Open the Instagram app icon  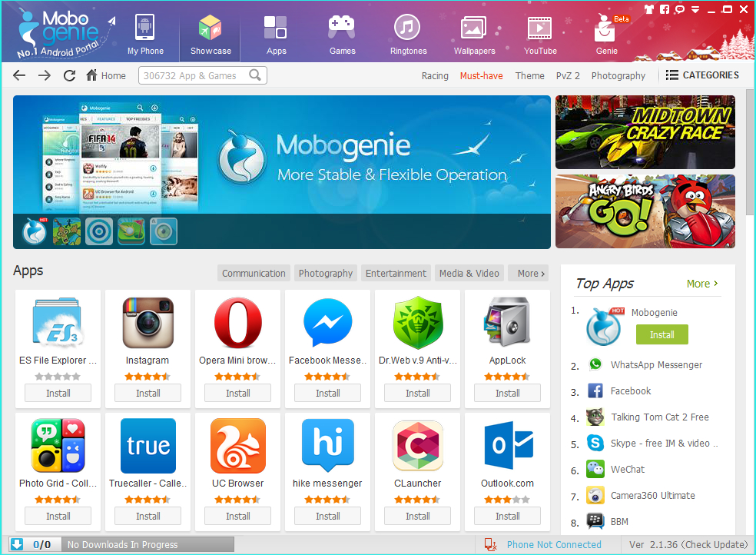pyautogui.click(x=148, y=322)
